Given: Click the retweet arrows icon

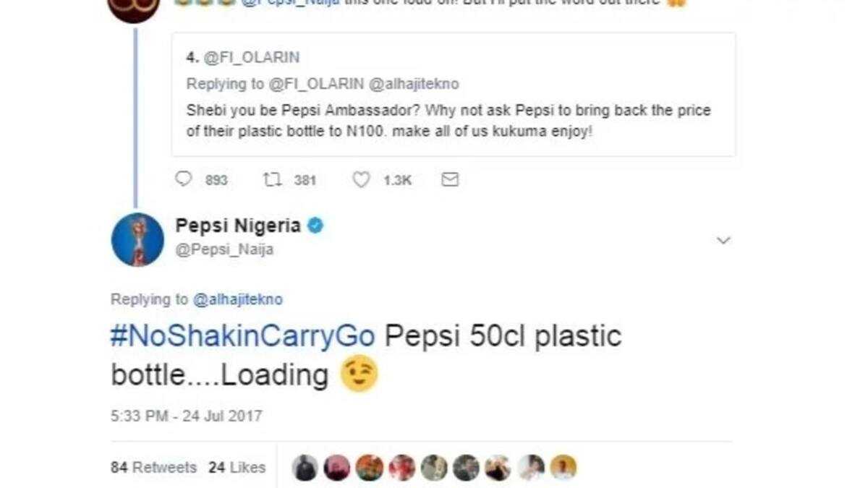Looking at the screenshot, I should 272,179.
